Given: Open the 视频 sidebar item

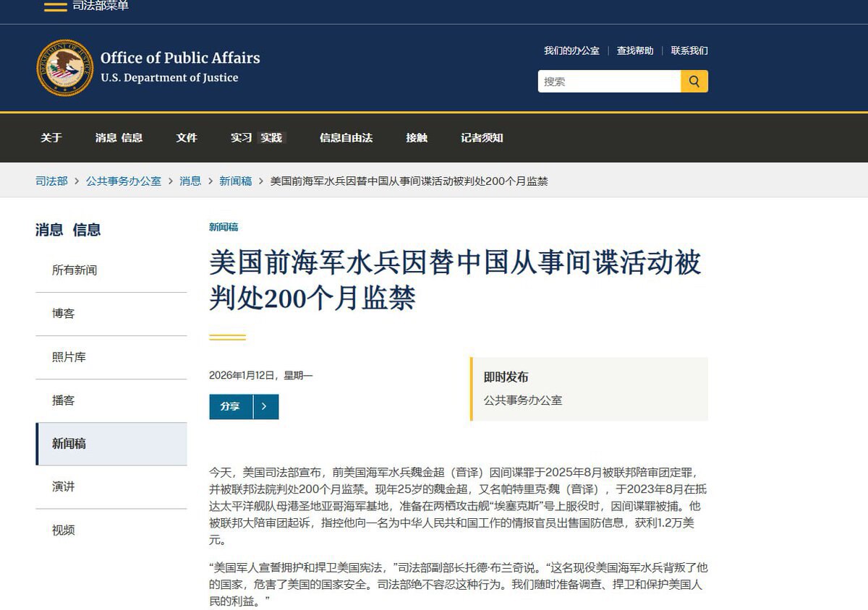Looking at the screenshot, I should coord(64,530).
